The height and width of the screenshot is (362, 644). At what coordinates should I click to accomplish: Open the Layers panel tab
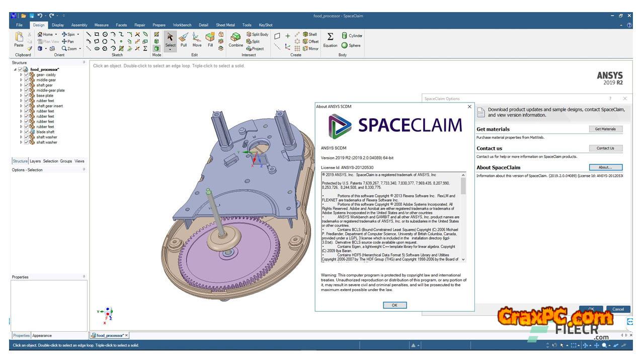click(35, 161)
